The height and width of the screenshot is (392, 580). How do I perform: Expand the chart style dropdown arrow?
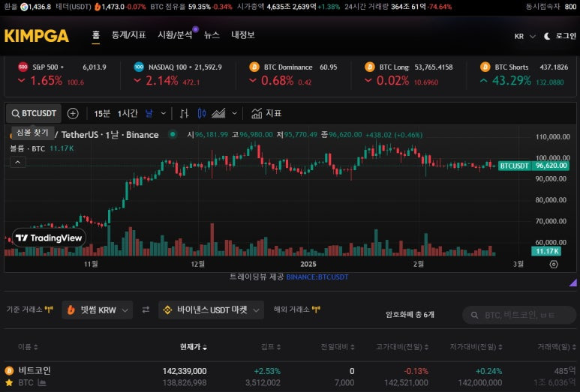[234, 113]
